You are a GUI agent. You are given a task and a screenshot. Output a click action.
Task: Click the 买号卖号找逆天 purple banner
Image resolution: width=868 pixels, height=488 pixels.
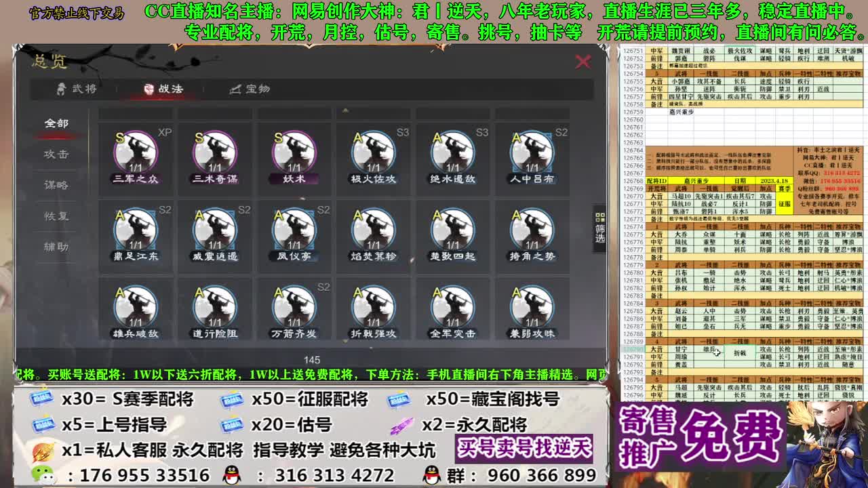click(x=524, y=448)
